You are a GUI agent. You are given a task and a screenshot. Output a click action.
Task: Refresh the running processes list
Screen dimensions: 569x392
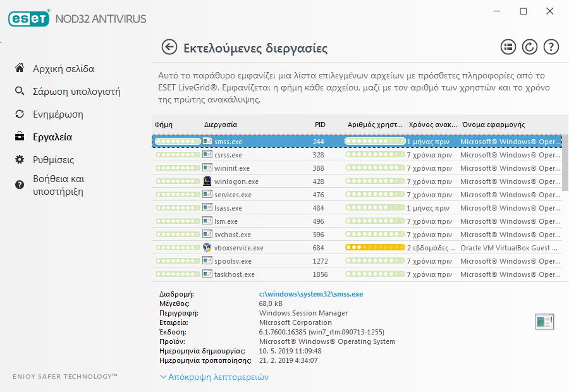click(529, 47)
